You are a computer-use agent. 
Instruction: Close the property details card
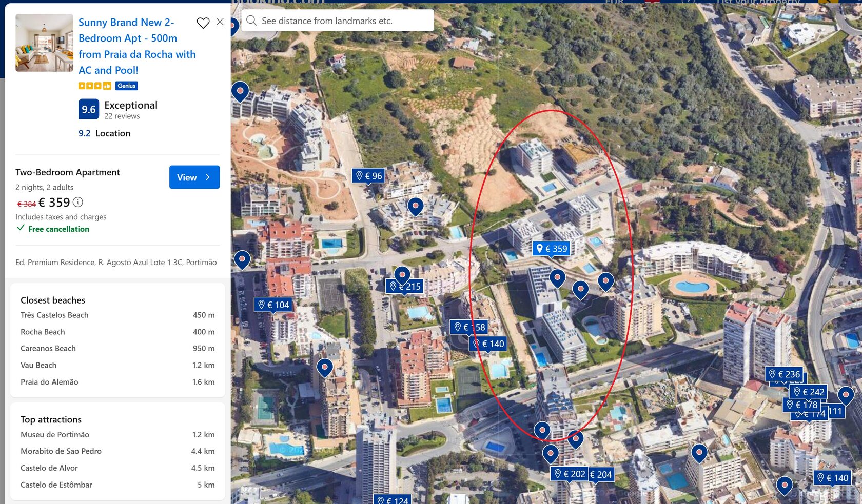click(x=220, y=22)
